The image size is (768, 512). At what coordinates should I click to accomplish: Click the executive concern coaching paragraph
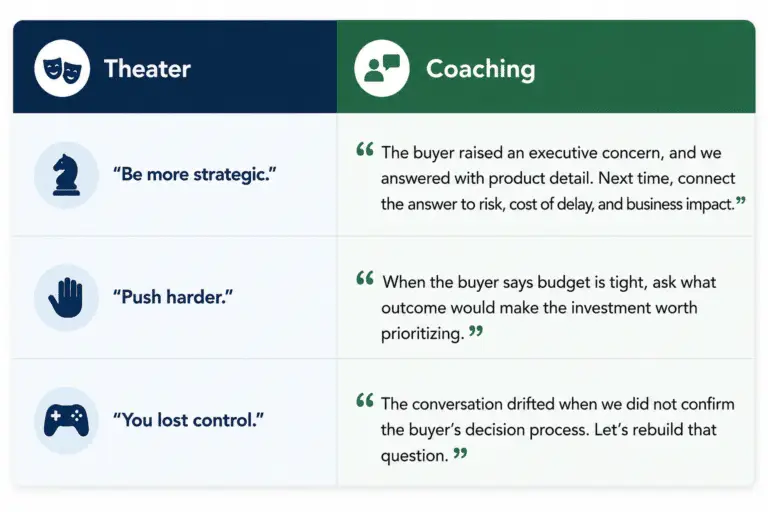pyautogui.click(x=558, y=178)
